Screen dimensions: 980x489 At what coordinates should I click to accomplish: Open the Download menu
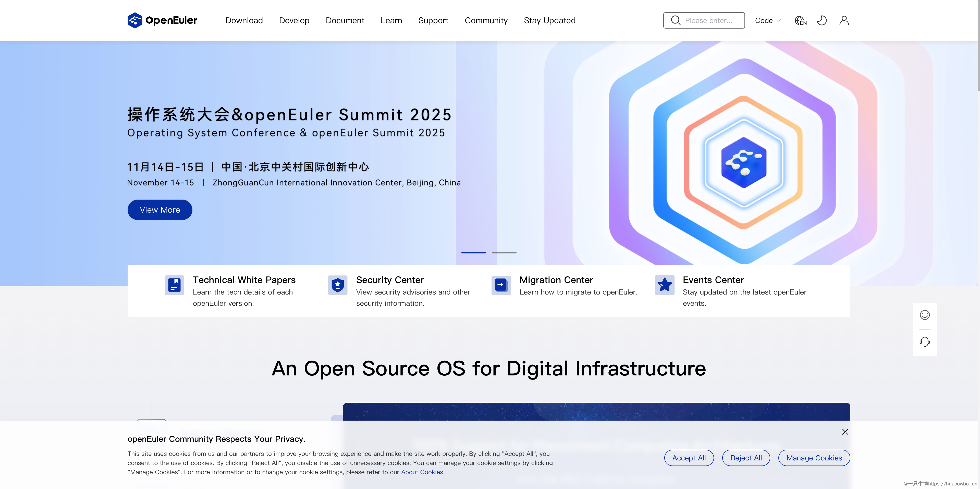244,21
